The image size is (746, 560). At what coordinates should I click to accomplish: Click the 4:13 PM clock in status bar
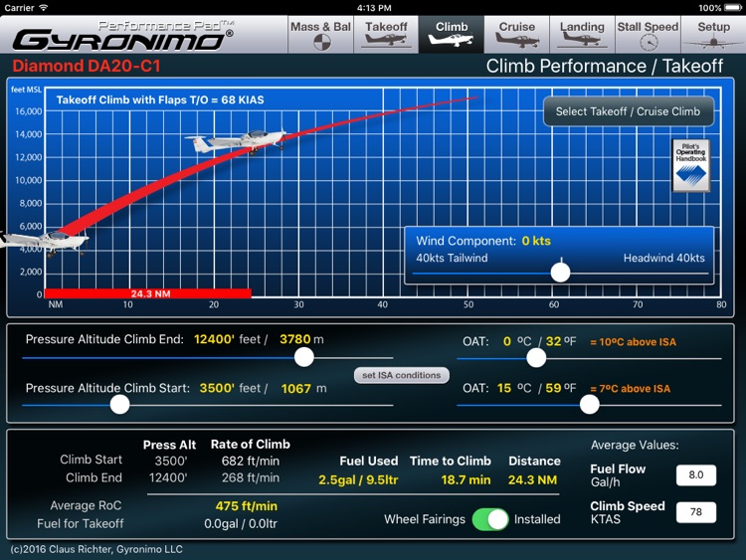pos(374,8)
